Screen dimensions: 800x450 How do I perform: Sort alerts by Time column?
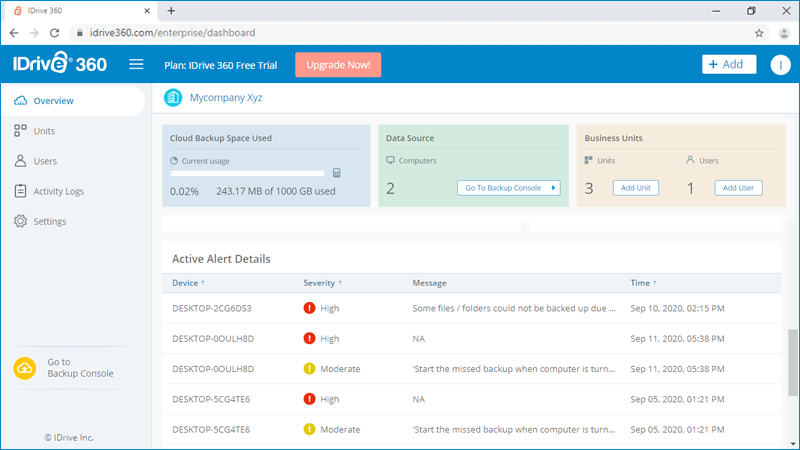tap(643, 283)
